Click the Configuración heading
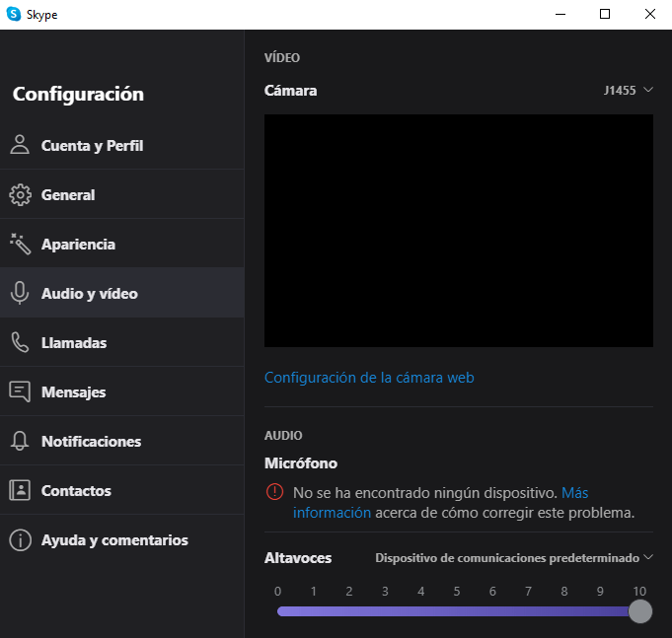 (78, 95)
